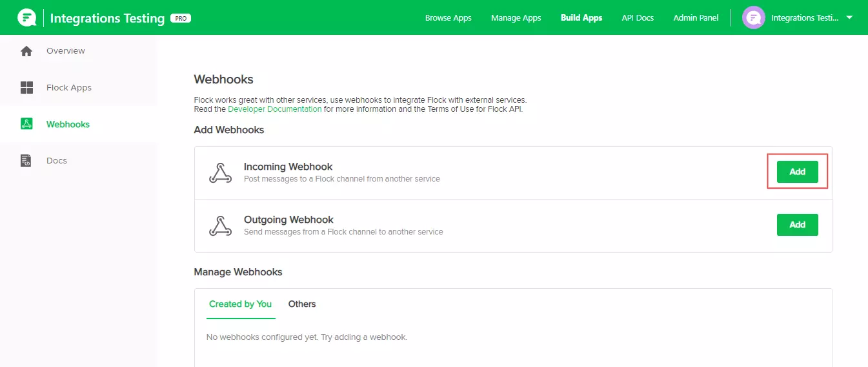Open the Integrations Testing account menu
Image resolution: width=868 pixels, height=367 pixels.
pos(804,18)
